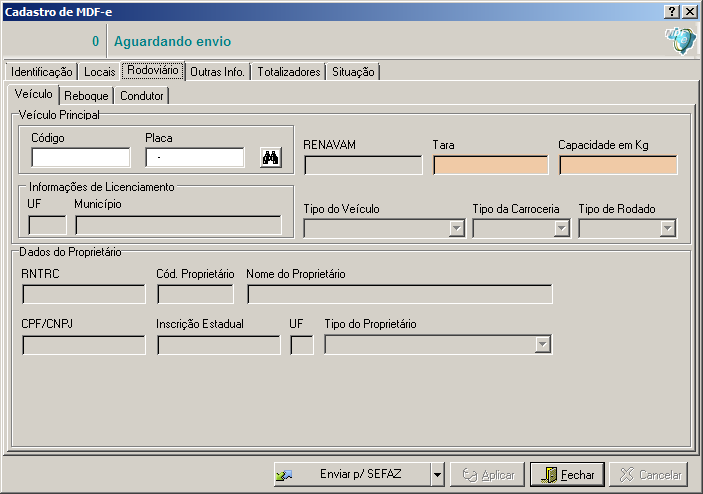Click the binoculars search icon beside Placa
The image size is (703, 494).
[270, 158]
